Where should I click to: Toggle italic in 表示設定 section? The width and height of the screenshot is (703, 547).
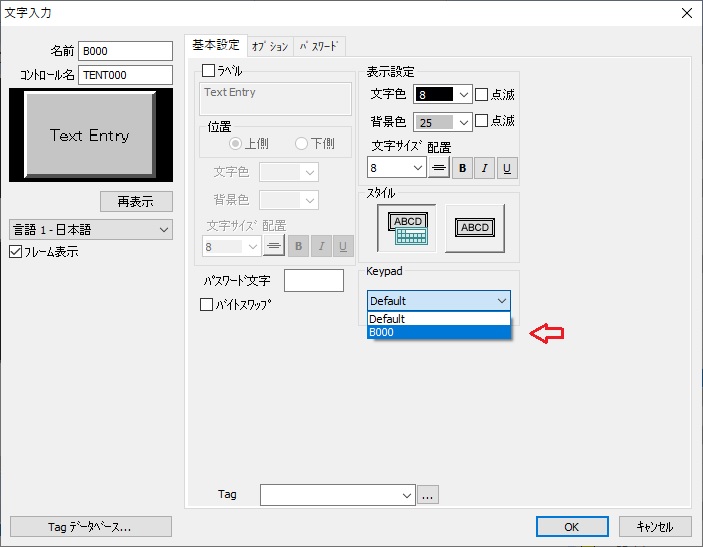pyautogui.click(x=484, y=168)
